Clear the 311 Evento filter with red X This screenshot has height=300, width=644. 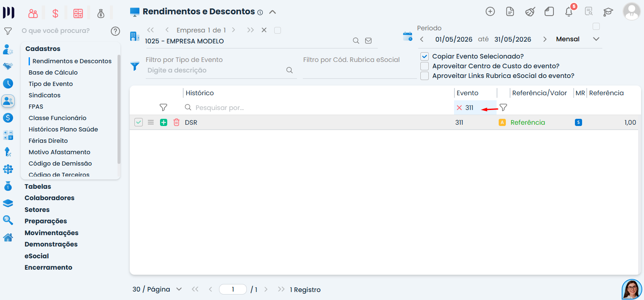460,108
